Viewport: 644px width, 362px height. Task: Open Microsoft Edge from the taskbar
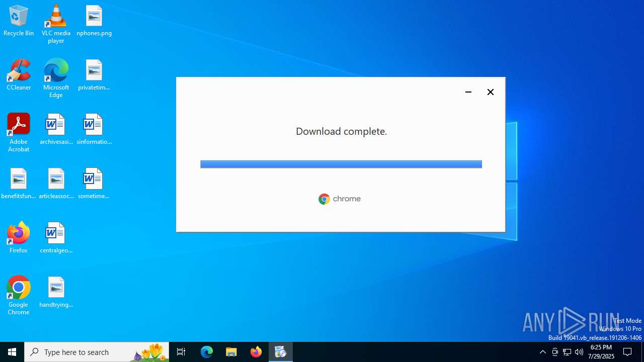coord(207,352)
